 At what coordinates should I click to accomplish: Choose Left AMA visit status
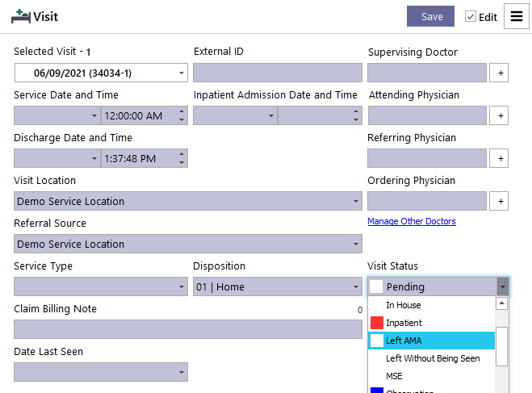pyautogui.click(x=431, y=341)
